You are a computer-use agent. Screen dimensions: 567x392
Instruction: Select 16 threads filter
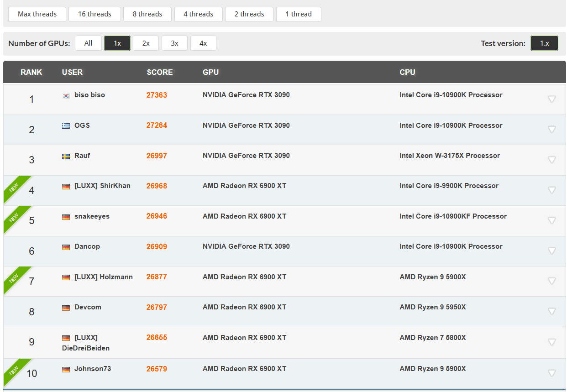(x=94, y=14)
